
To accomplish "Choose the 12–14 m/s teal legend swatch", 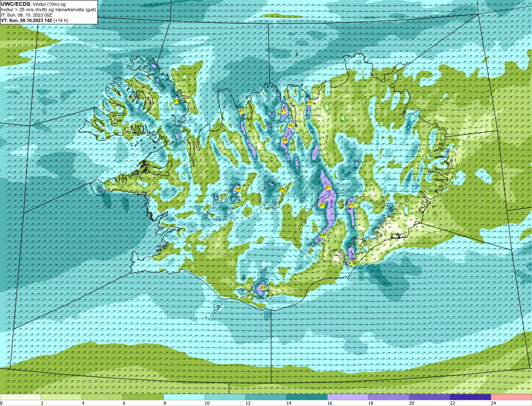I will [266, 397].
